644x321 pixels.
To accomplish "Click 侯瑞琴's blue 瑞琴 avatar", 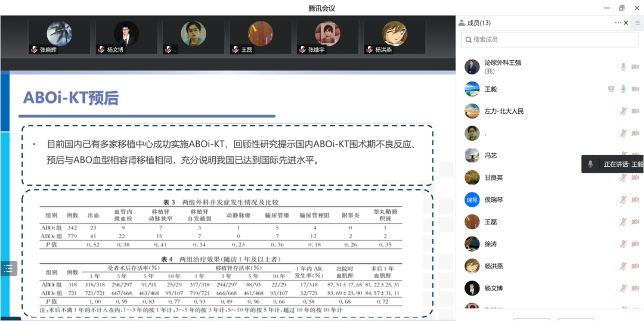I will click(x=472, y=200).
